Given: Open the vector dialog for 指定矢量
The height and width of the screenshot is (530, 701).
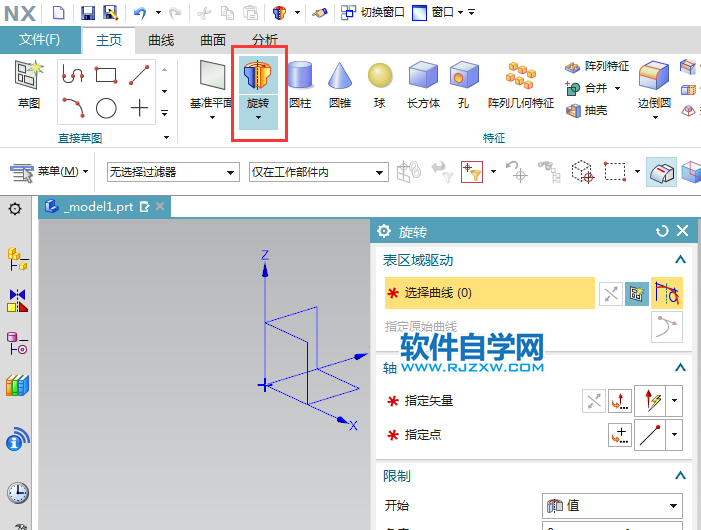Looking at the screenshot, I should tap(619, 401).
